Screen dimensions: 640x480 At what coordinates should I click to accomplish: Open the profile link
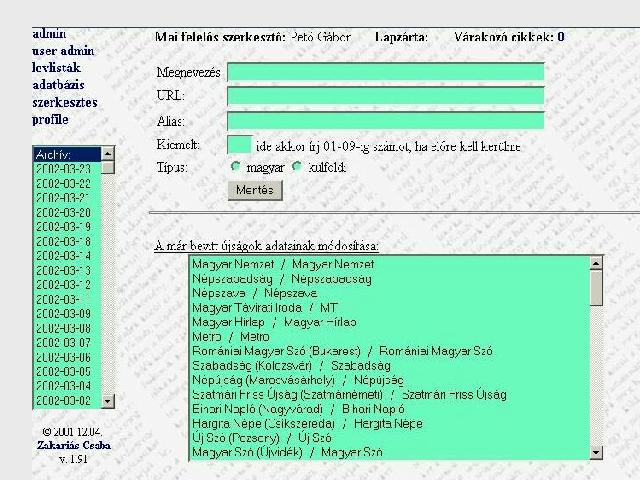[50, 120]
